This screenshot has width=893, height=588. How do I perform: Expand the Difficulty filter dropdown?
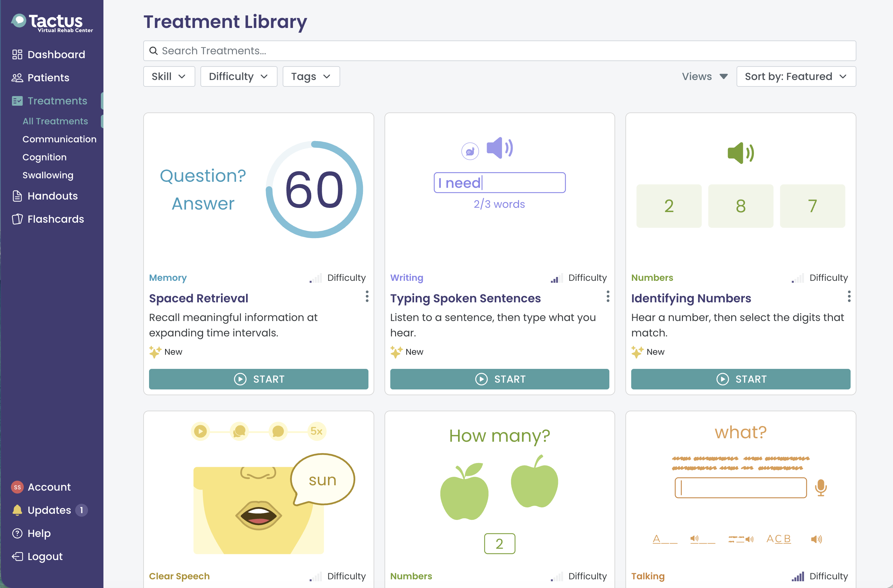point(239,76)
